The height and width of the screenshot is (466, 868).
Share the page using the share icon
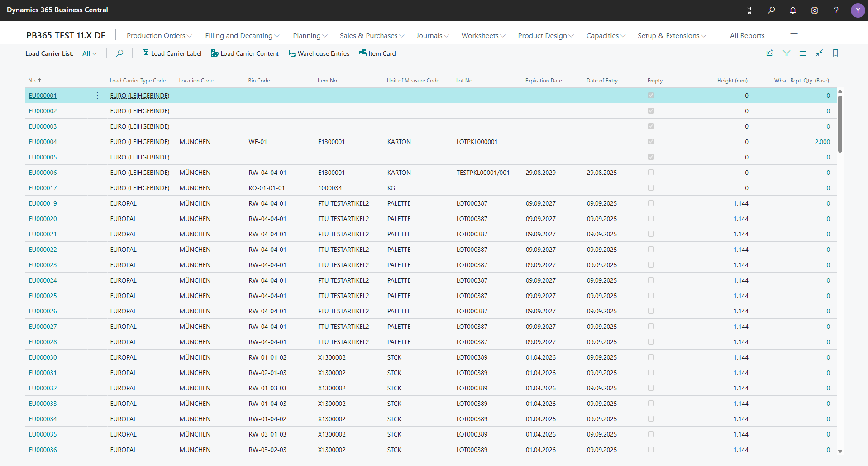pyautogui.click(x=770, y=53)
